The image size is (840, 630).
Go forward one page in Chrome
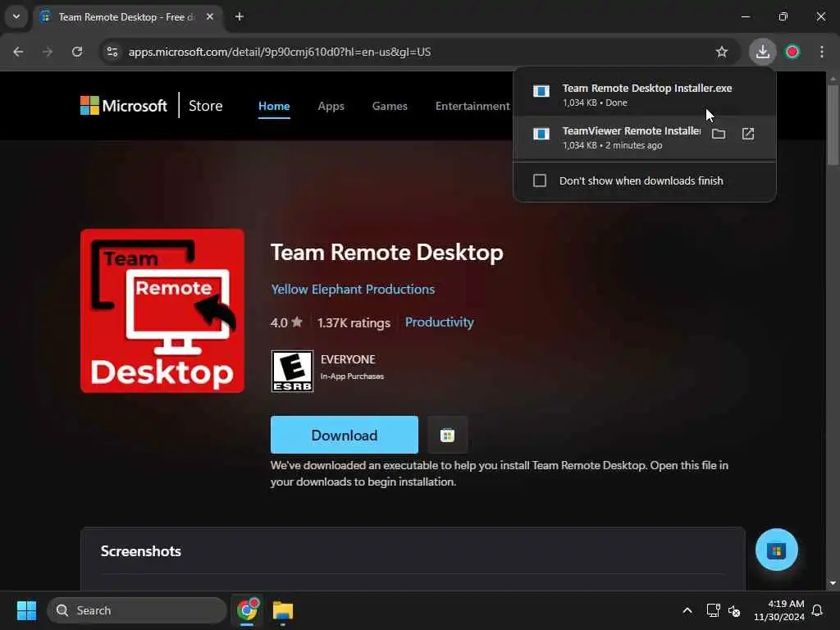[x=48, y=52]
